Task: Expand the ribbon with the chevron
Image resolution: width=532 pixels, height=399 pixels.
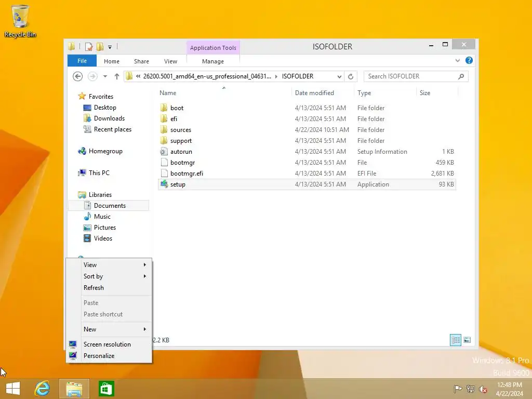Action: coord(457,60)
